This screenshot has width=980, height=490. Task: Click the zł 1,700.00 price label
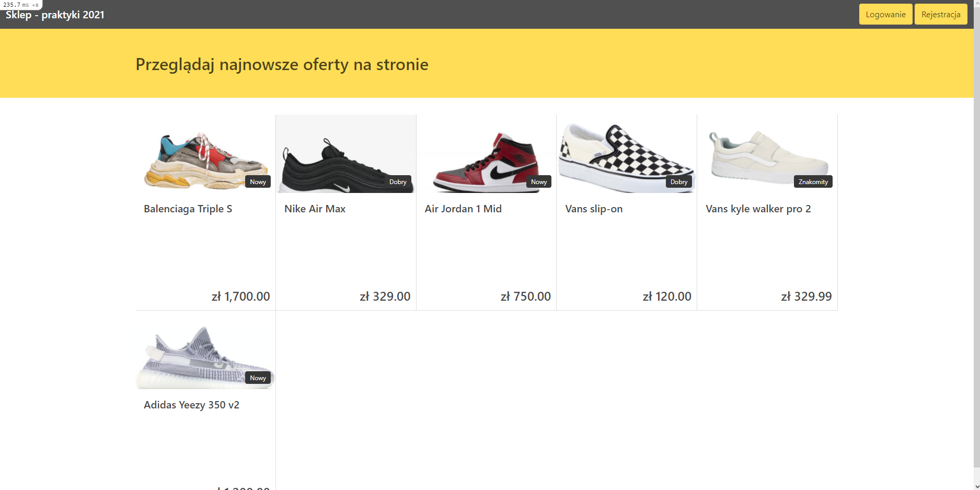[241, 296]
